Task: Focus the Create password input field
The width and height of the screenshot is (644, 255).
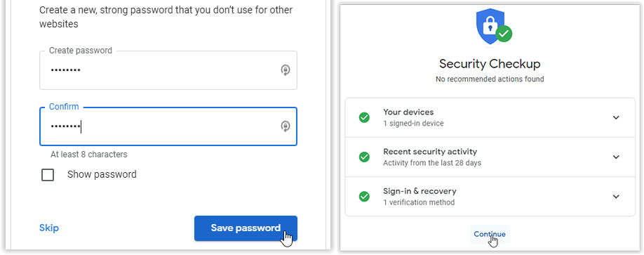Action: 168,70
